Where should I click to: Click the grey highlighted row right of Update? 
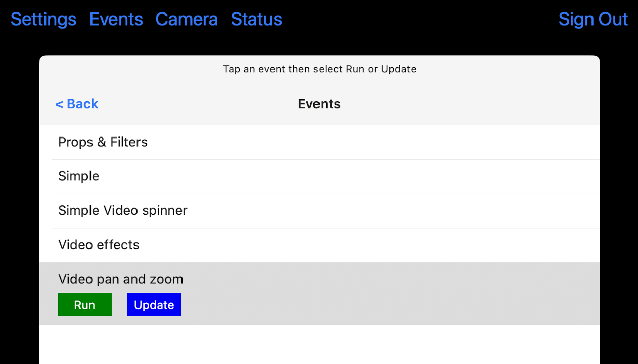(x=389, y=304)
